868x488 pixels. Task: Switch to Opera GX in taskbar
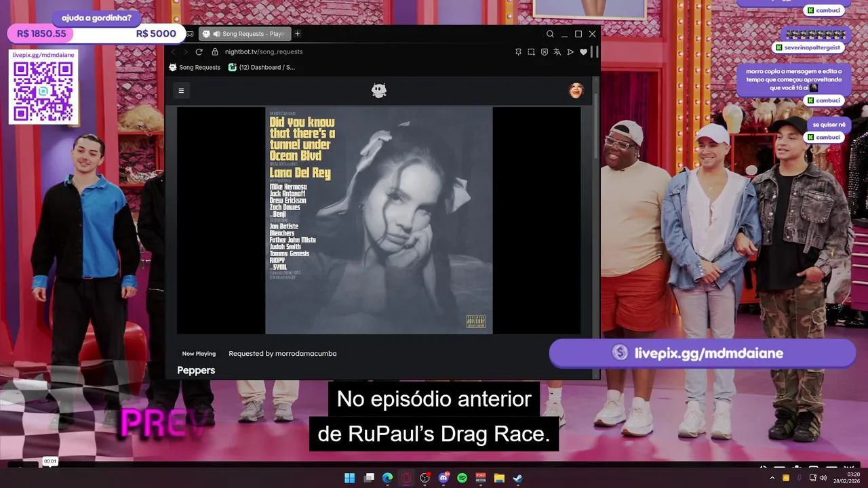pyautogui.click(x=406, y=478)
